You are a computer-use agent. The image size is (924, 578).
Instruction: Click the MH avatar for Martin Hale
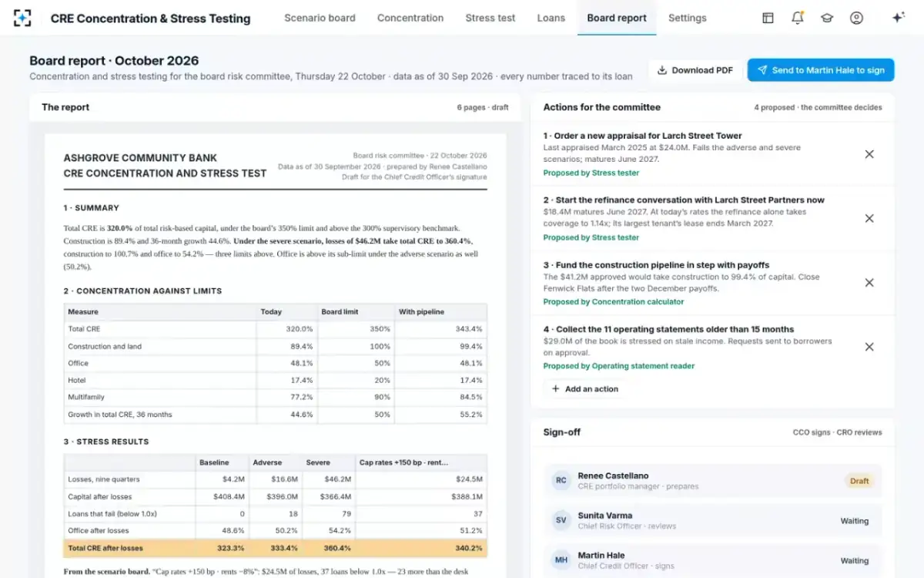(561, 560)
